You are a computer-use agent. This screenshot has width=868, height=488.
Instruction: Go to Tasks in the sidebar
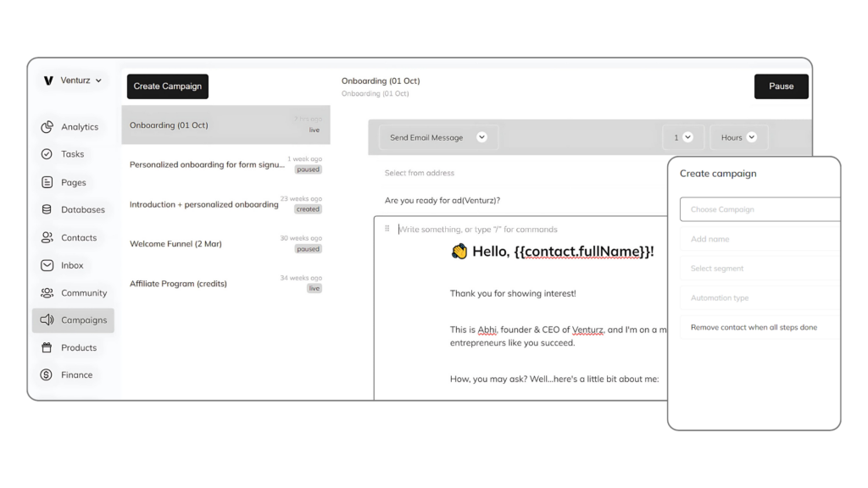coord(73,154)
